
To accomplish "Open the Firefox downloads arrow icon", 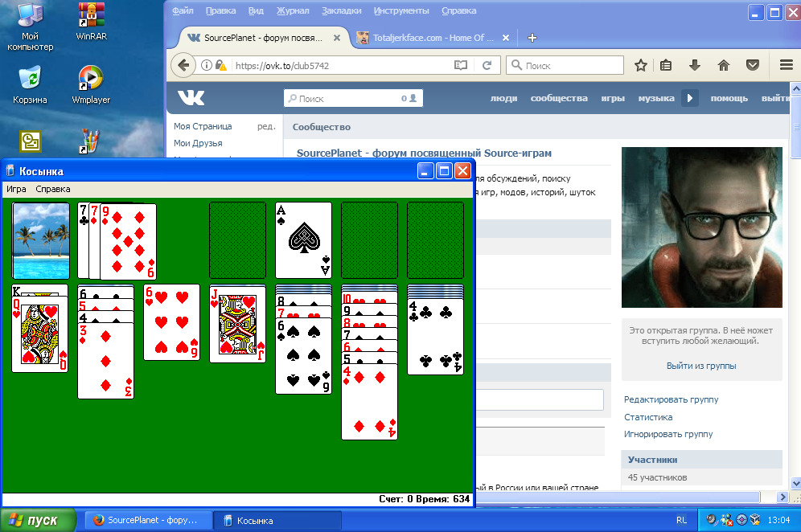I will [x=695, y=66].
